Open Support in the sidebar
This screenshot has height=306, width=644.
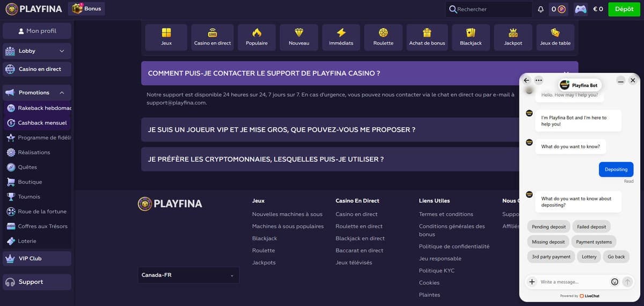coord(37,282)
